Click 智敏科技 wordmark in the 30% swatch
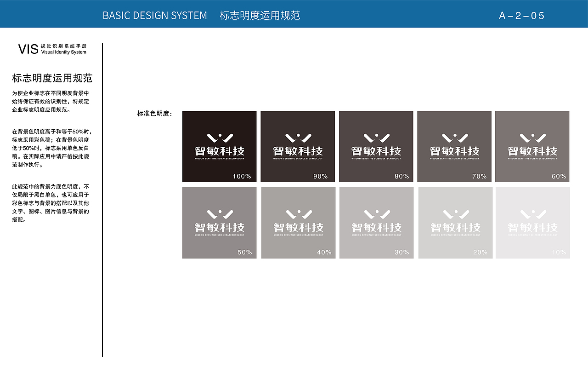 coord(377,227)
